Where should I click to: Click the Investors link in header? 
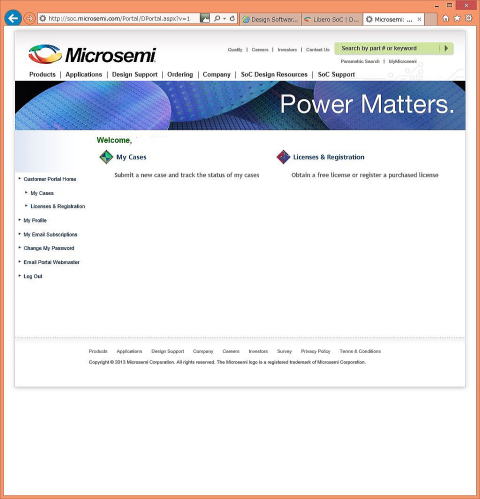(287, 50)
